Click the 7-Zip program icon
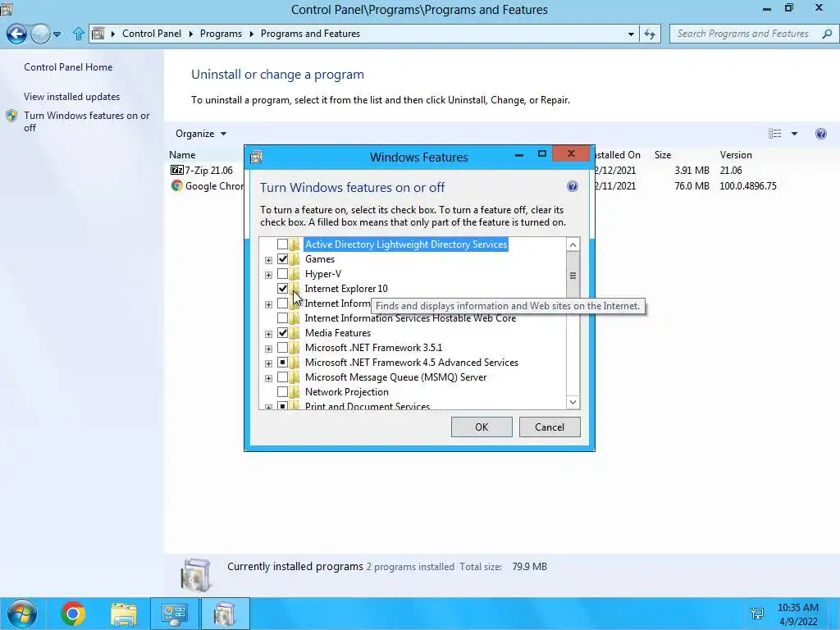This screenshot has height=630, width=840. [177, 171]
